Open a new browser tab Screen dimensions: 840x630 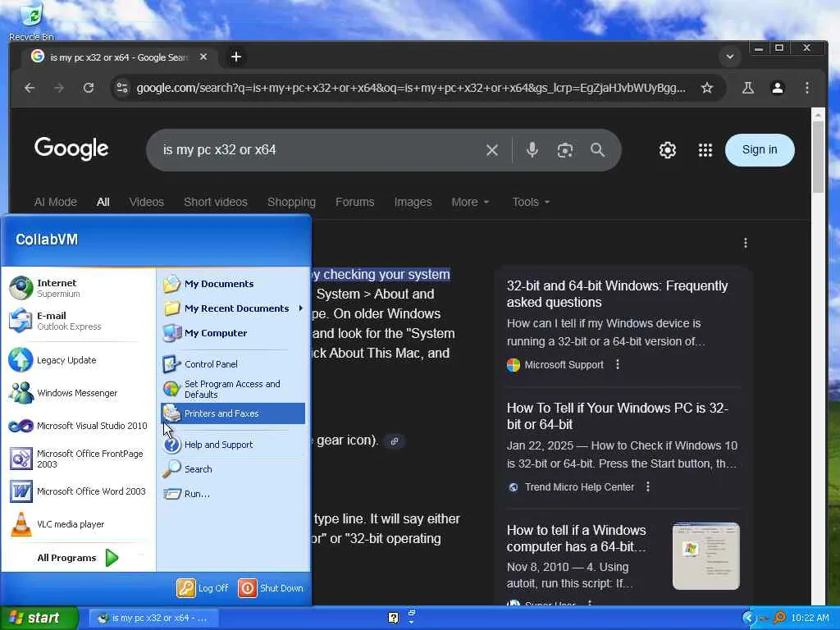[x=235, y=57]
